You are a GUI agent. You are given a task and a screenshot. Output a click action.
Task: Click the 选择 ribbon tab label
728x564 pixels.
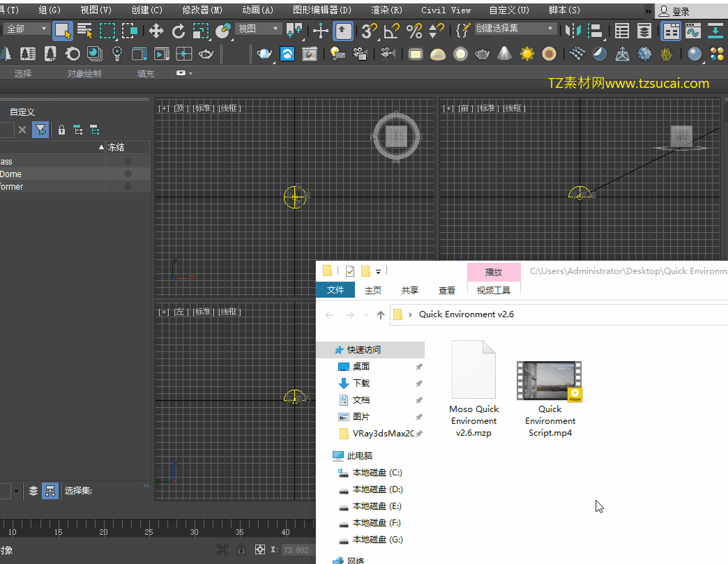23,73
